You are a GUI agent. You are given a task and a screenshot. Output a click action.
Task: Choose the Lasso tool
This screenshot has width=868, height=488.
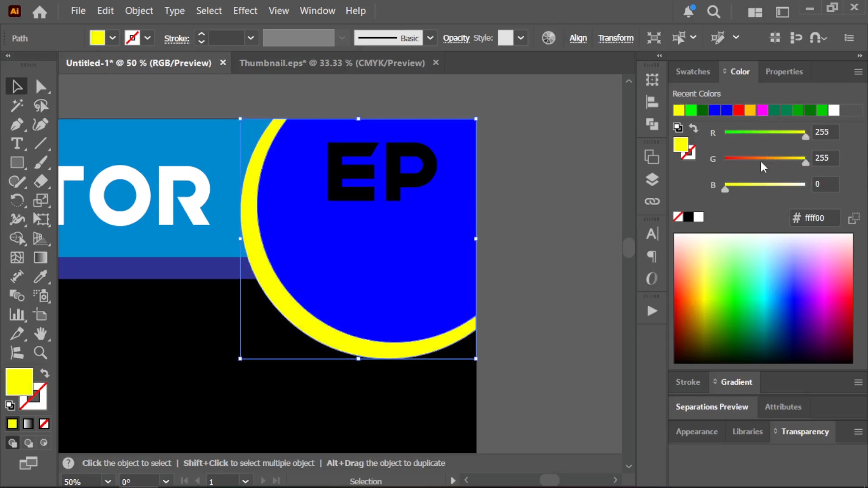[x=41, y=106]
